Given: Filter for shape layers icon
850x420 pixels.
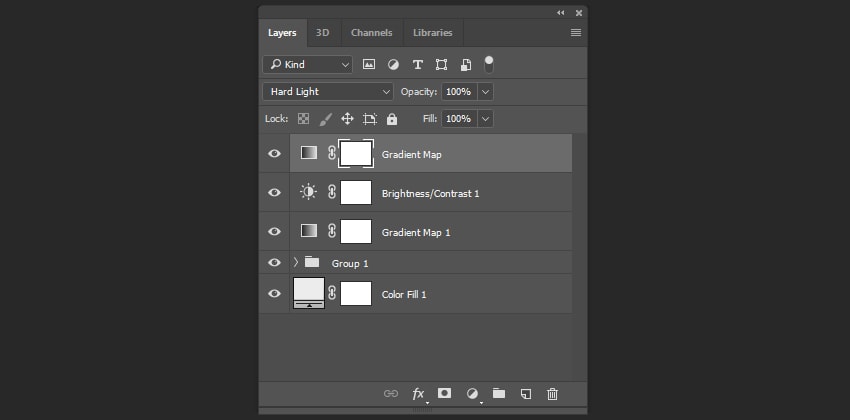Looking at the screenshot, I should pyautogui.click(x=441, y=64).
